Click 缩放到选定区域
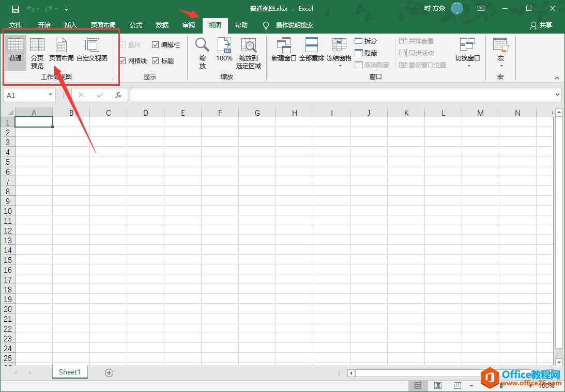The image size is (565, 392). (248, 52)
